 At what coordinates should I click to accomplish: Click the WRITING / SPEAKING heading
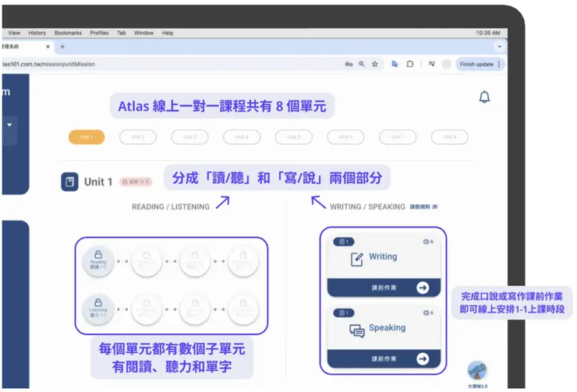tap(367, 207)
